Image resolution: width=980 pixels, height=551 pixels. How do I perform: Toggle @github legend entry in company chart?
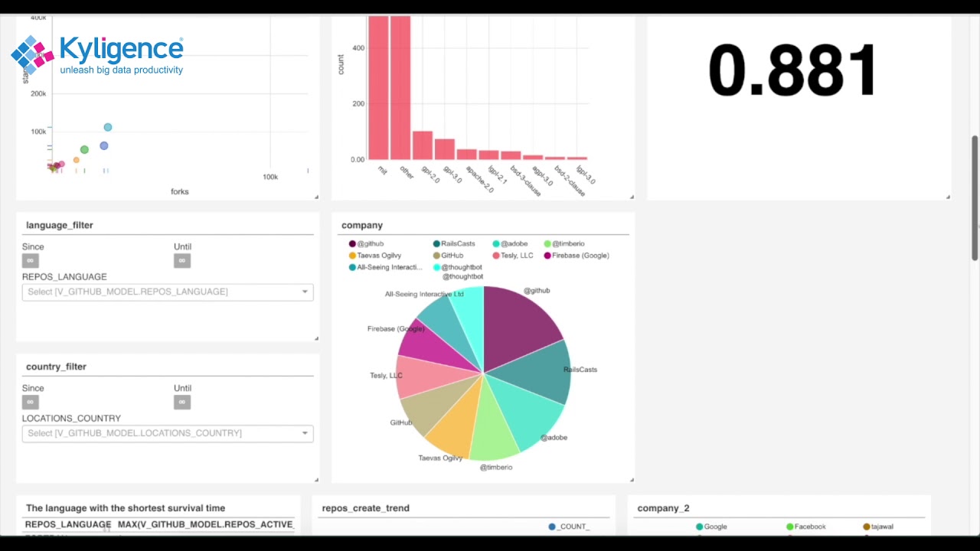(x=367, y=243)
